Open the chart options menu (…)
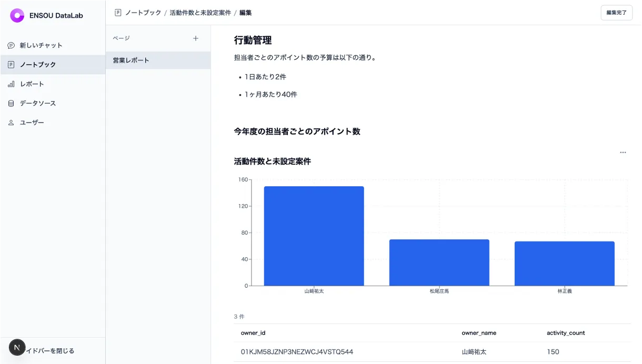Image resolution: width=642 pixels, height=364 pixels. [x=623, y=152]
